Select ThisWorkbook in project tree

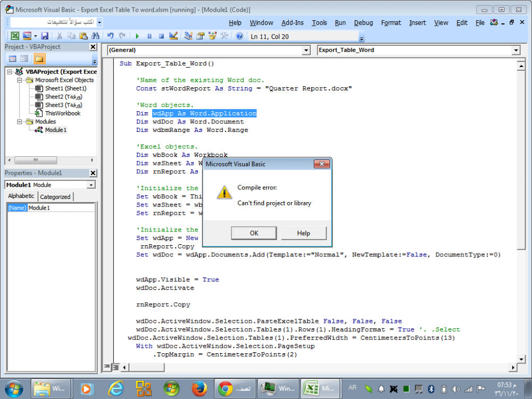click(63, 113)
